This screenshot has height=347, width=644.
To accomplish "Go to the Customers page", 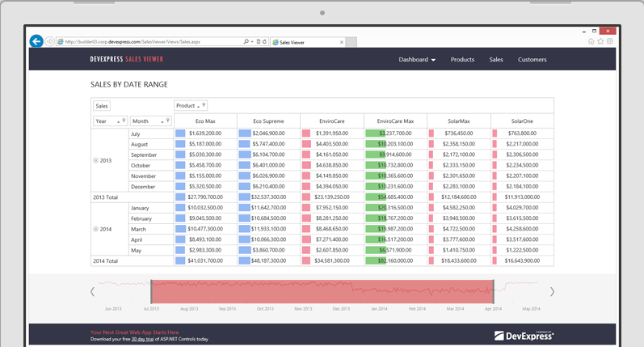I will [x=532, y=60].
